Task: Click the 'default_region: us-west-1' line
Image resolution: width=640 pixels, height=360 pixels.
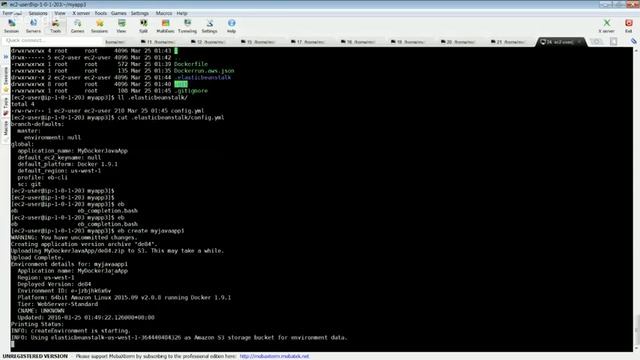Action: [59, 171]
